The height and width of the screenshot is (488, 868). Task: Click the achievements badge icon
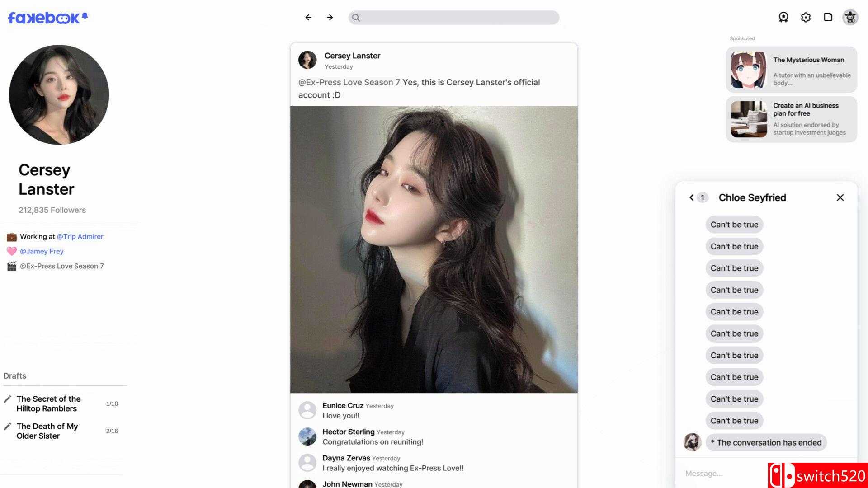783,17
